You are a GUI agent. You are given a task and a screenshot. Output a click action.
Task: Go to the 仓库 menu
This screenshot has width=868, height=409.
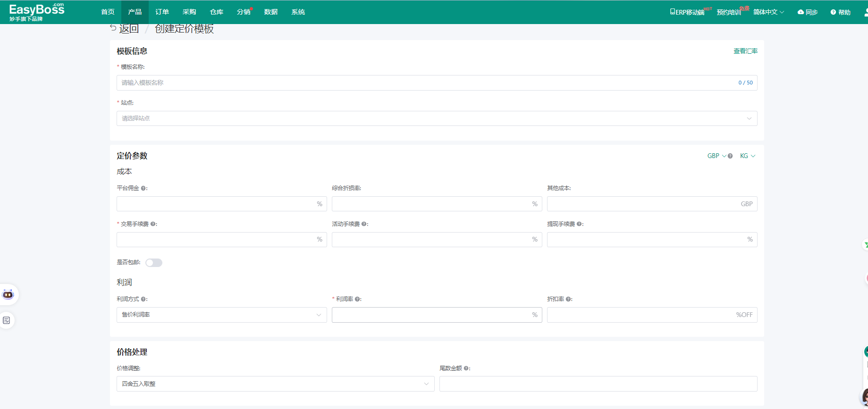coord(217,12)
